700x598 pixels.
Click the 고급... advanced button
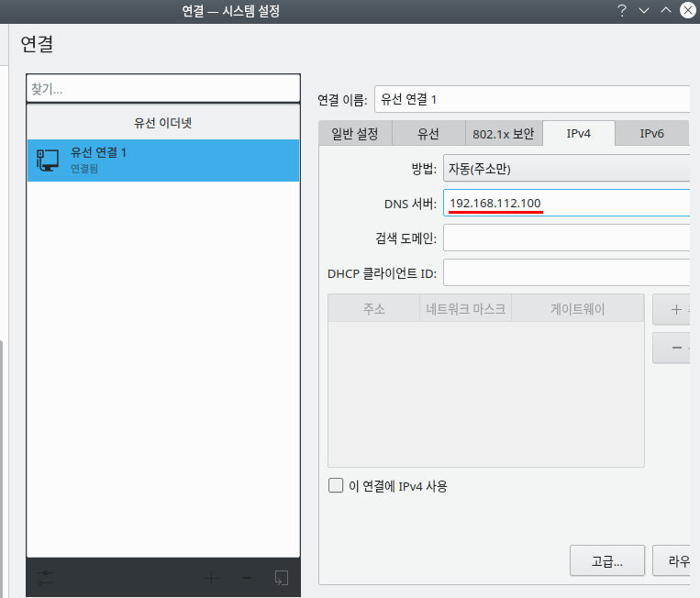(x=606, y=559)
